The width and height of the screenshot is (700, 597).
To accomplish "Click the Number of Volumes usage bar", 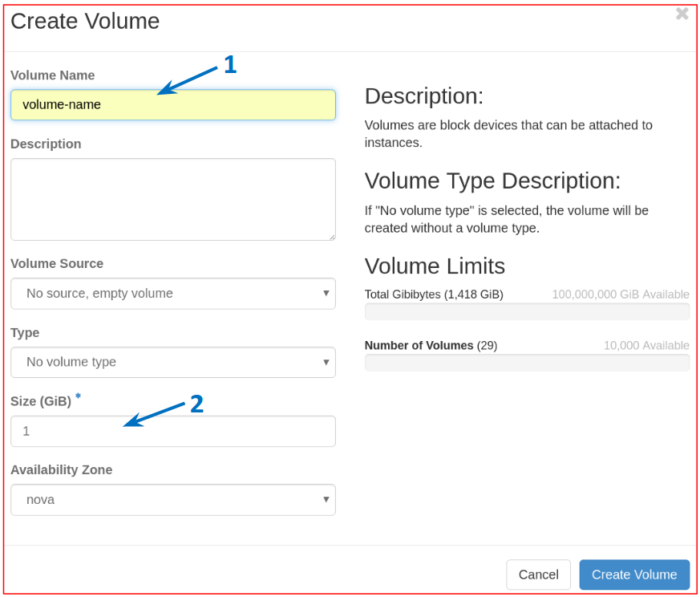I will coord(527,363).
